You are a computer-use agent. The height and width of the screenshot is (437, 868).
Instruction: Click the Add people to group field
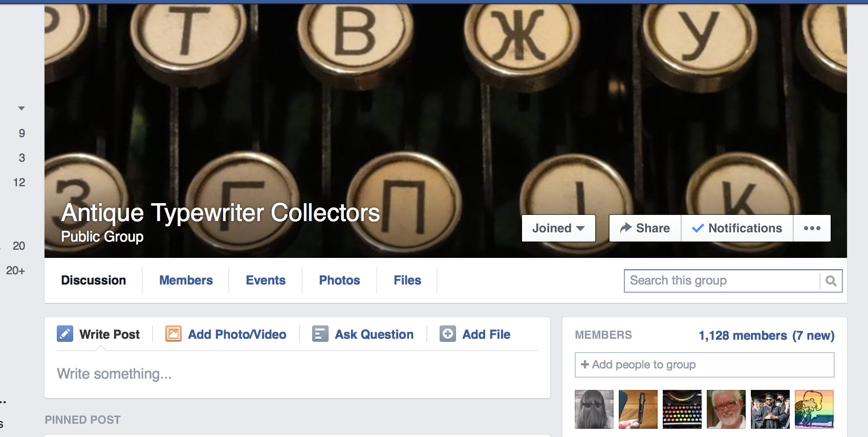click(704, 365)
